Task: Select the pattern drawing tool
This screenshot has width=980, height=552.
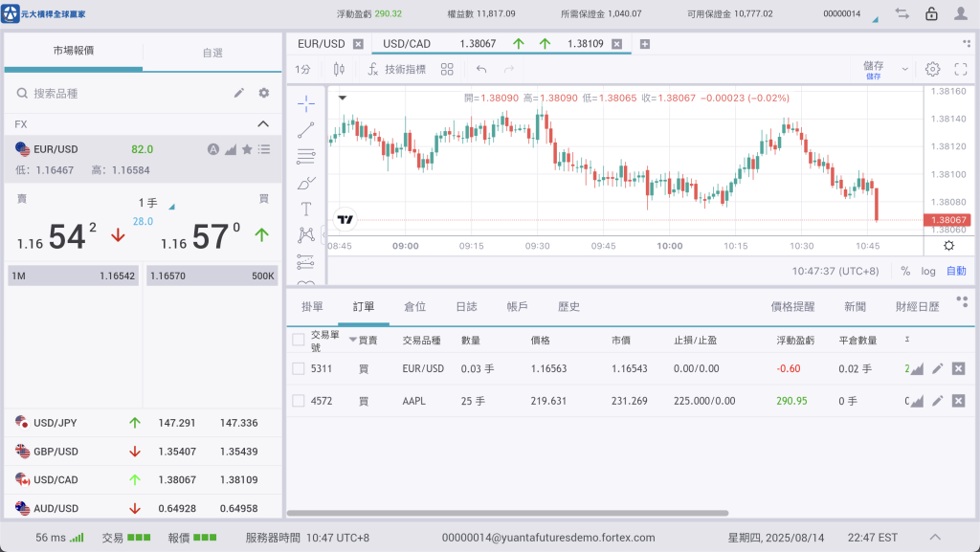Action: [x=305, y=234]
